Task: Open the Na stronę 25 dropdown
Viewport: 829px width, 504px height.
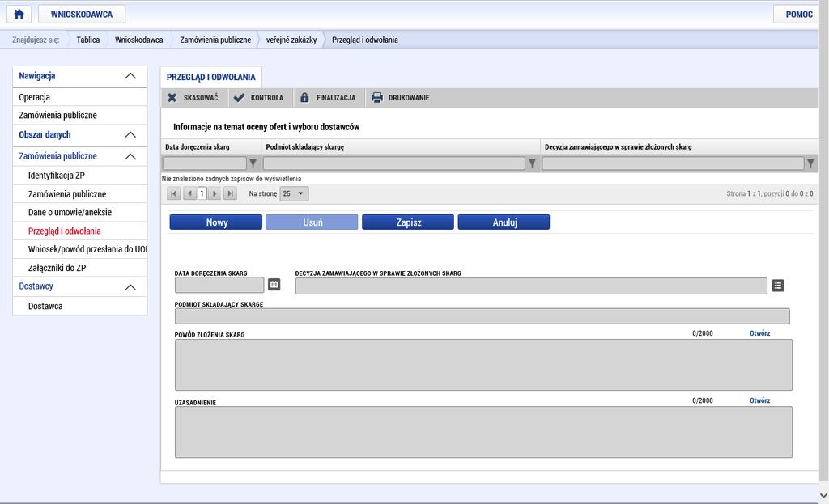Action: [294, 194]
